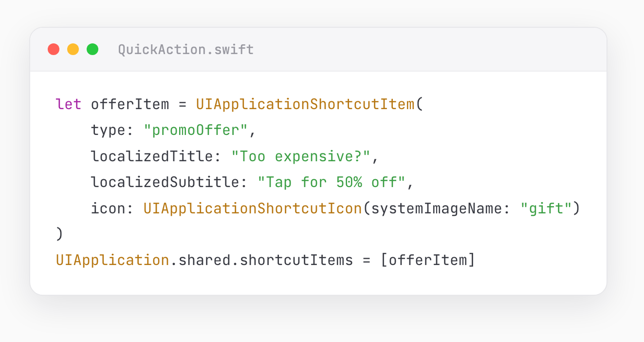This screenshot has width=644, height=342.
Task: Click UIApplication on the last line
Action: click(x=112, y=260)
